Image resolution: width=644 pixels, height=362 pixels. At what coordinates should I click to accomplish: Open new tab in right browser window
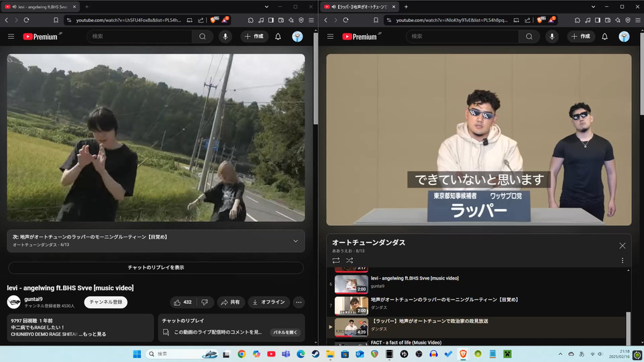click(406, 7)
